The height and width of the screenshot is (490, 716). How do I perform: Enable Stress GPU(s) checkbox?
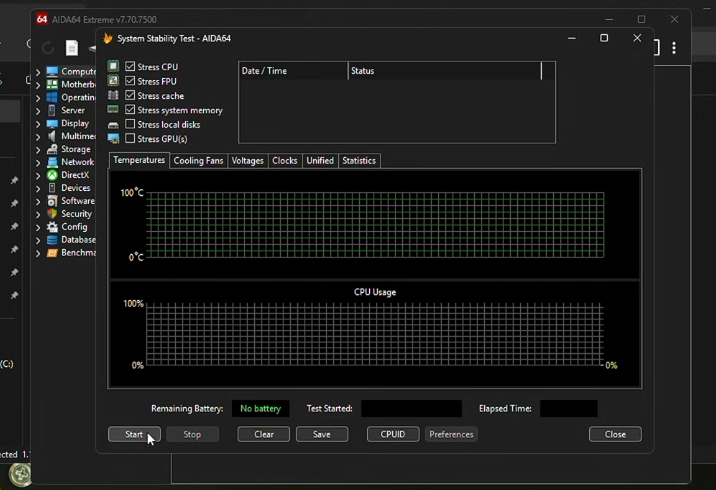[130, 138]
